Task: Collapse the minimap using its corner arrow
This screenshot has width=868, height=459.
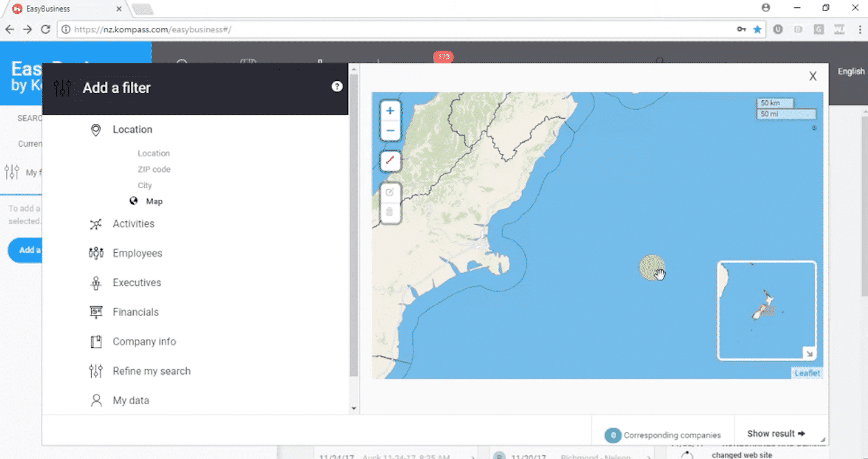Action: [809, 353]
